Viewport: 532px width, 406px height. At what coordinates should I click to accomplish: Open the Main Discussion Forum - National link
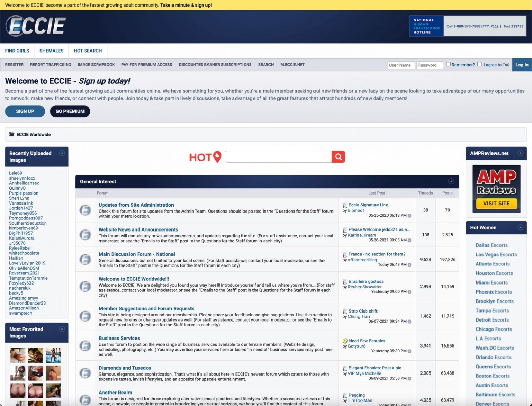[137, 254]
